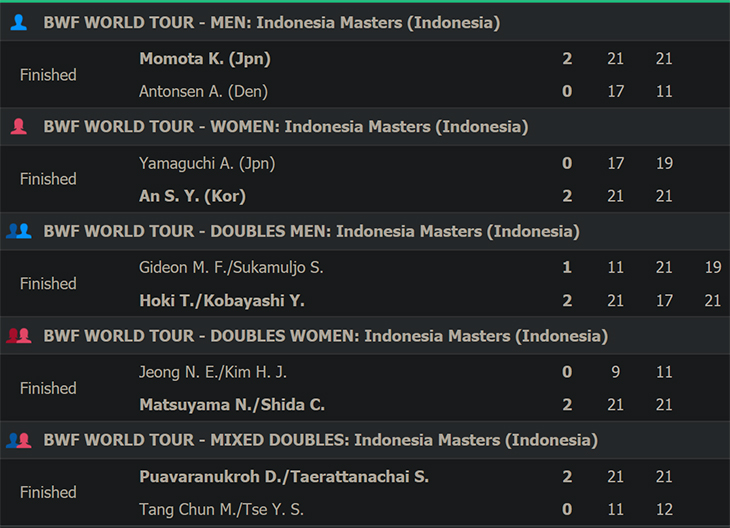
Task: Click the blue men's singles player icon
Action: 19,22
